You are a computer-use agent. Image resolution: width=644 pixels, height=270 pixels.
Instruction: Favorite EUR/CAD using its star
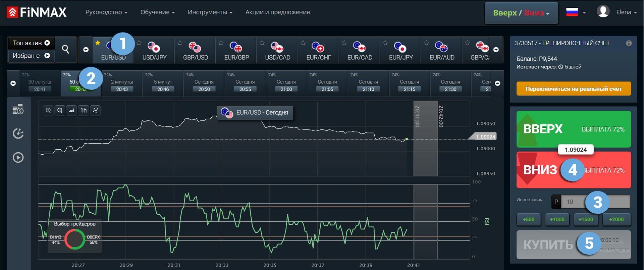pyautogui.click(x=344, y=43)
